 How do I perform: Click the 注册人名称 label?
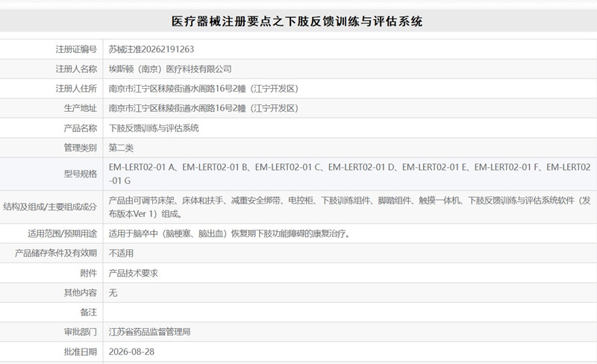point(76,69)
